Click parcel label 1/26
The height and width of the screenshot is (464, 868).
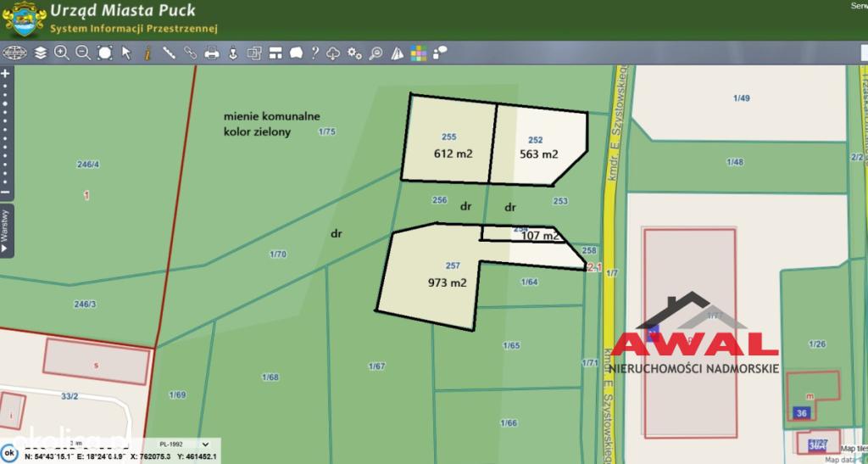click(x=817, y=344)
